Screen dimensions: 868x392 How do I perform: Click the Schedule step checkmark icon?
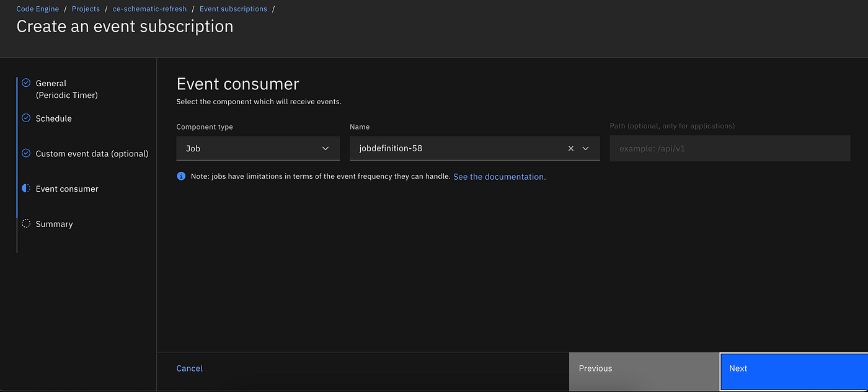tap(26, 118)
